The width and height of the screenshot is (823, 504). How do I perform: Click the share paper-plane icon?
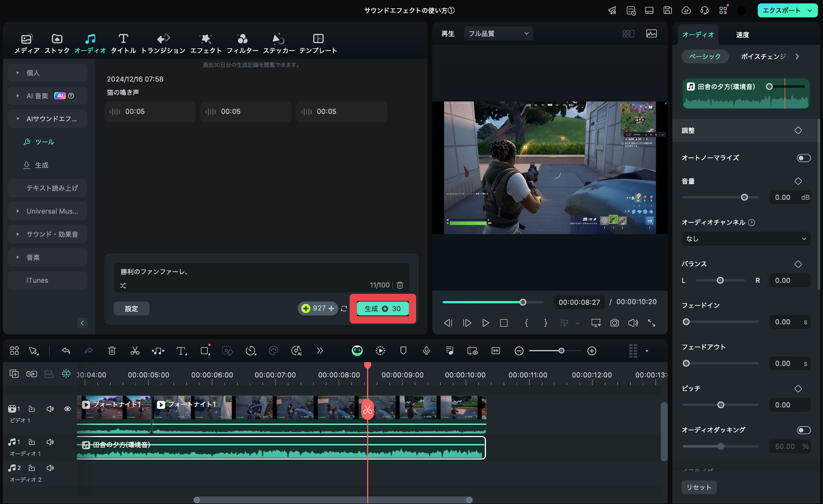(612, 10)
